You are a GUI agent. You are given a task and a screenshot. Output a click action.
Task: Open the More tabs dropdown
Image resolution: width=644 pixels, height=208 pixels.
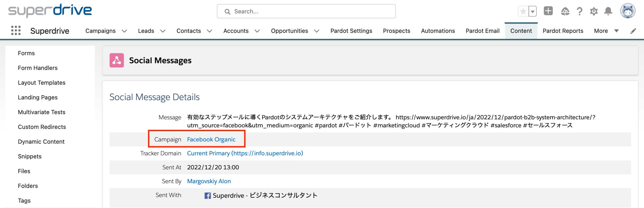pos(606,31)
